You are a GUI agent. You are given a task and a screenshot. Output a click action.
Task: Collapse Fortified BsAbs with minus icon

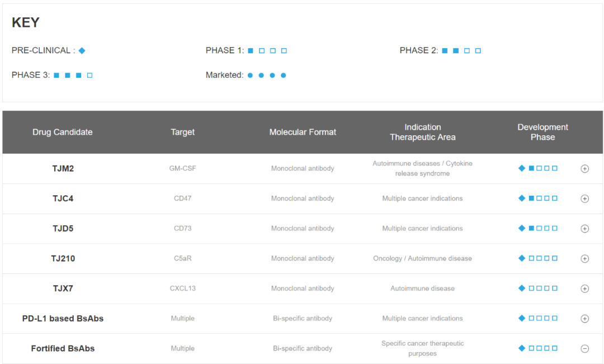click(x=584, y=349)
